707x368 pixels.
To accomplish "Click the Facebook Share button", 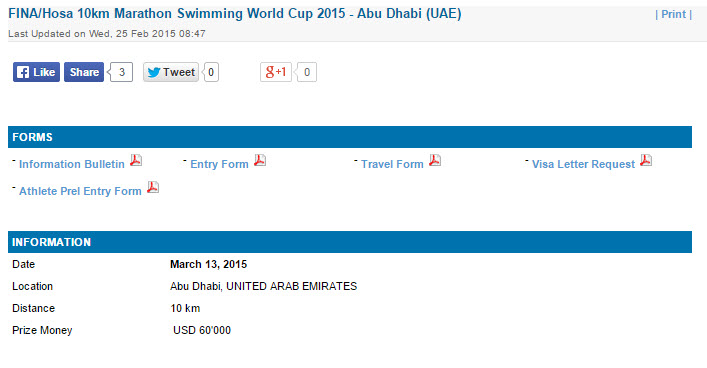I will point(84,72).
